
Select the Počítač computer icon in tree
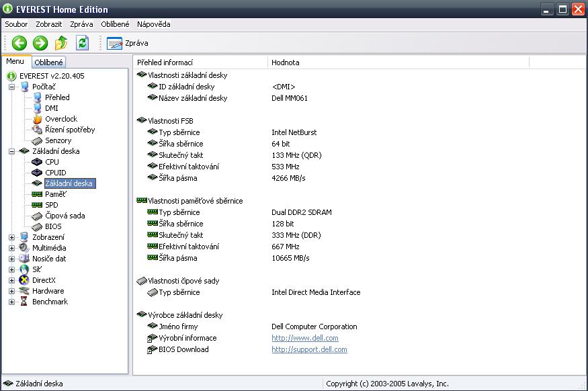(x=25, y=87)
